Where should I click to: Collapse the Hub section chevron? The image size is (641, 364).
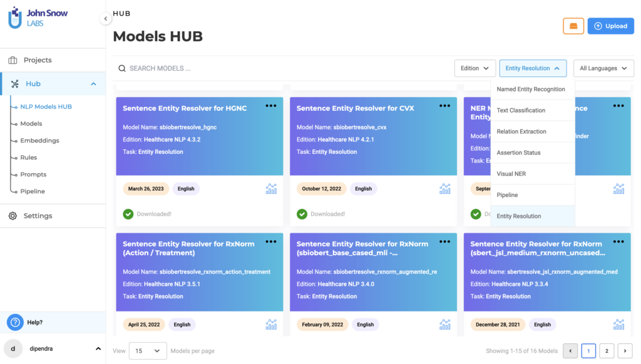(x=93, y=83)
